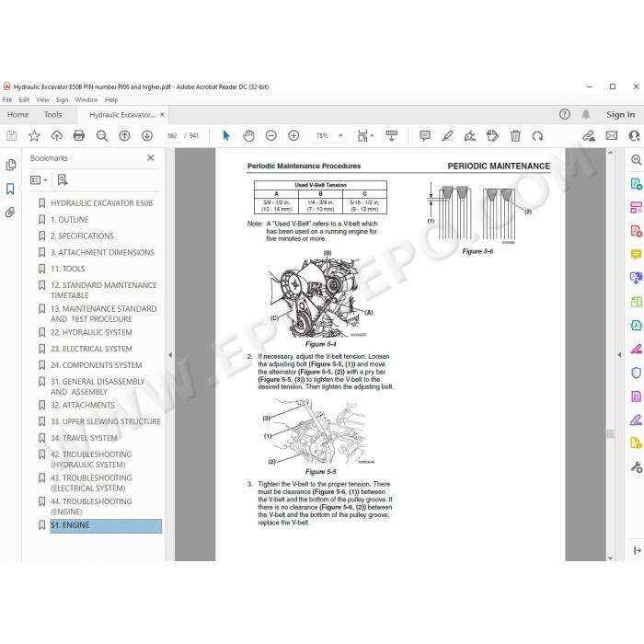This screenshot has width=644, height=644.
Task: Open the 2. SPECIFICATIONS bookmark
Action: pos(82,236)
